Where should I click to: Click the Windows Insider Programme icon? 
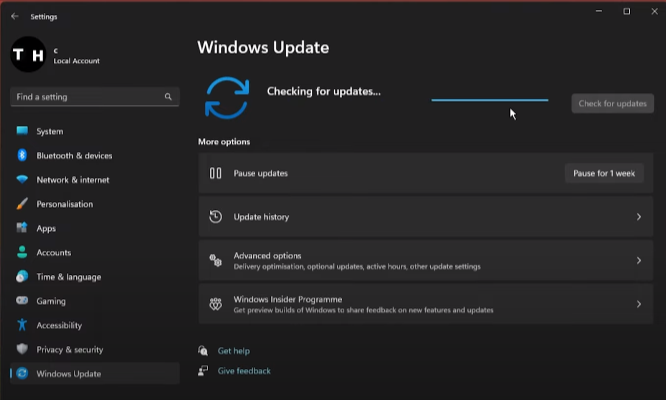pos(215,304)
